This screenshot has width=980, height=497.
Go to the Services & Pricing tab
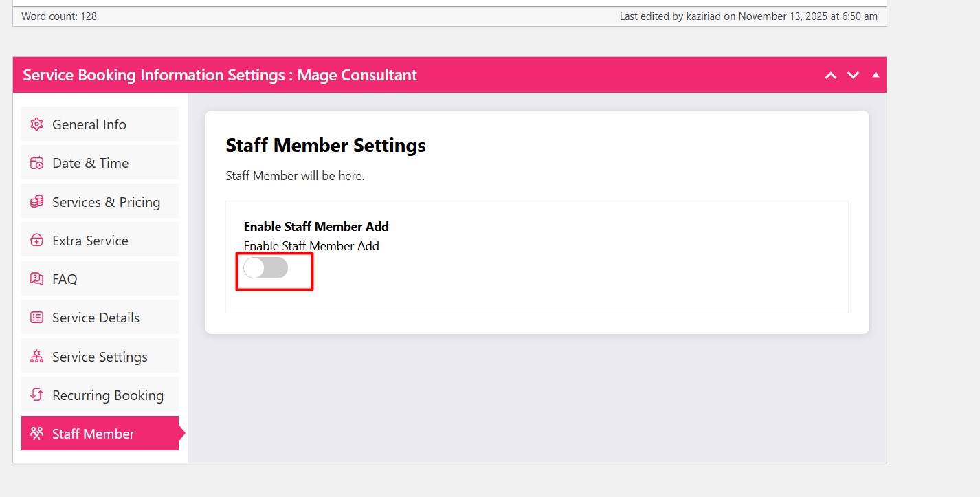(106, 202)
